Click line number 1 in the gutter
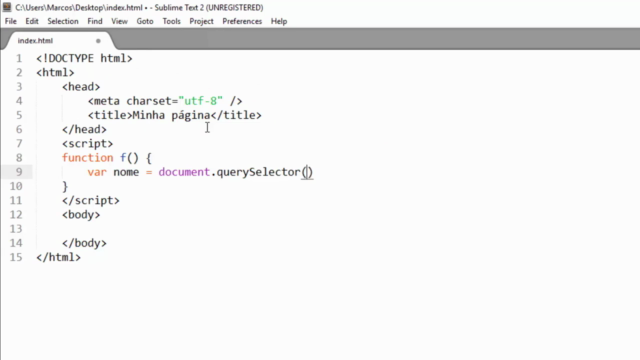 click(19, 58)
